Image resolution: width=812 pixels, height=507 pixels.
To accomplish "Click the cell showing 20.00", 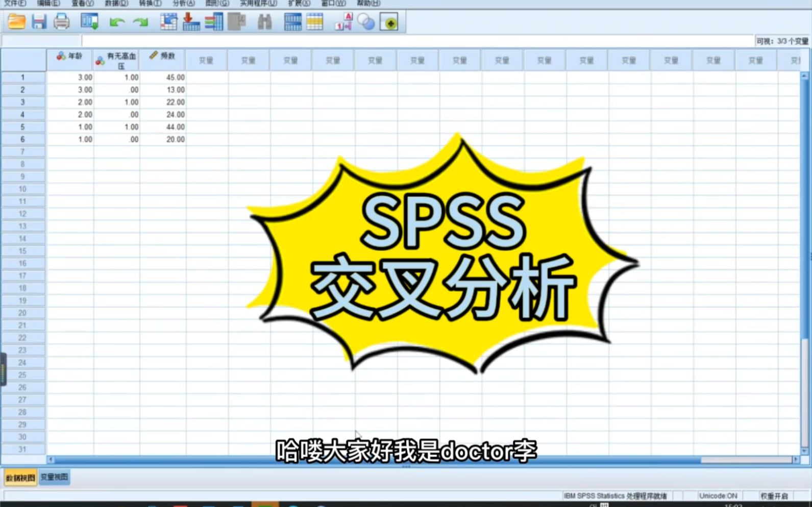I will tap(163, 139).
